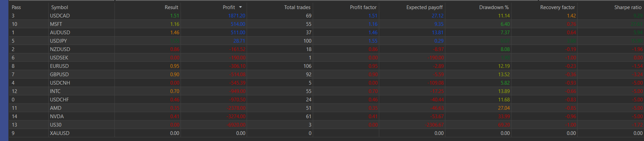Click the US30 profit value cell
The height and width of the screenshot is (141, 644).
pos(237,125)
